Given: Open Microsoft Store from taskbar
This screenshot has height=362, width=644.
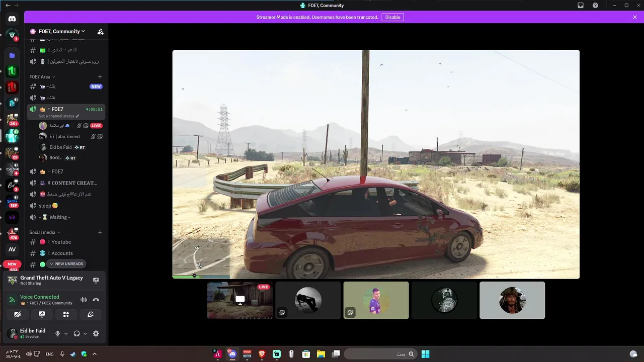Looking at the screenshot, I should [306, 354].
